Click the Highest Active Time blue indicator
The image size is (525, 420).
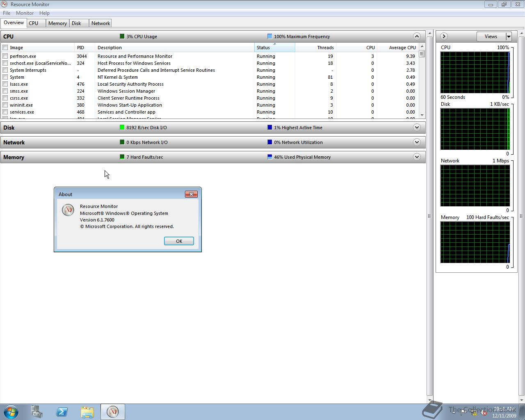pyautogui.click(x=269, y=127)
